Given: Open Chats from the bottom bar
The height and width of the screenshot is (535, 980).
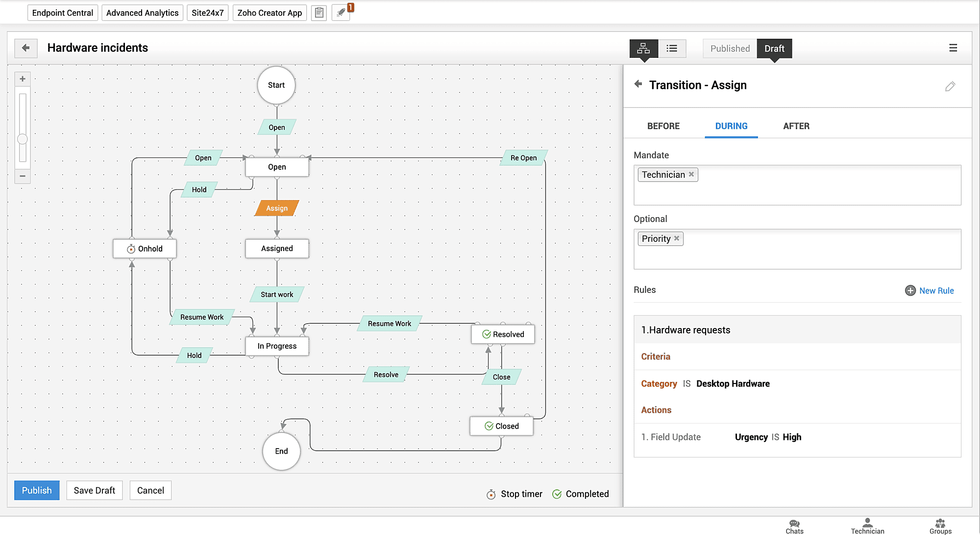Looking at the screenshot, I should [x=794, y=525].
